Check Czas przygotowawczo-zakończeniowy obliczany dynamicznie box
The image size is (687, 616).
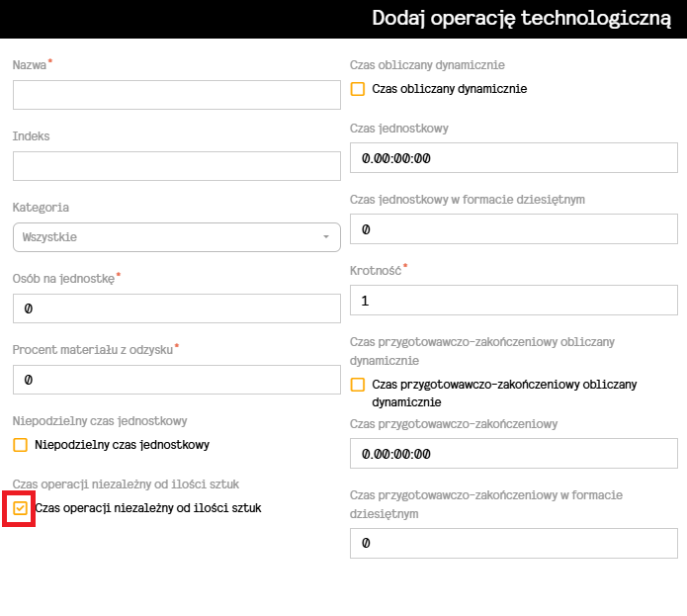point(358,384)
